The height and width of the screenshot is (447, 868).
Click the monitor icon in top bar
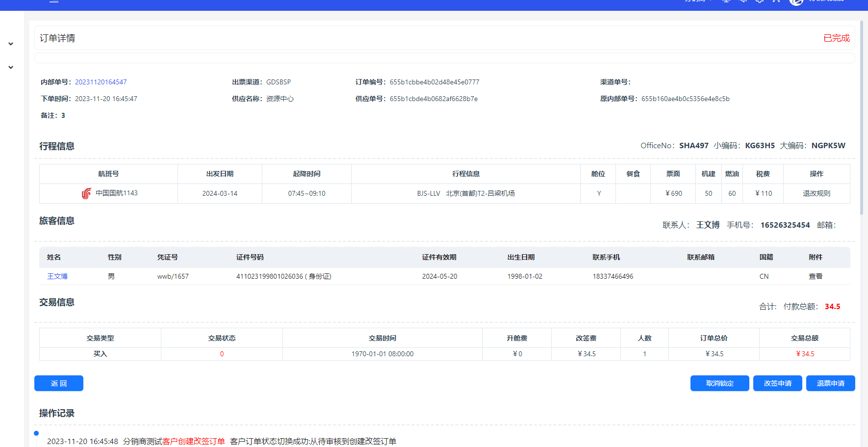tap(726, 1)
